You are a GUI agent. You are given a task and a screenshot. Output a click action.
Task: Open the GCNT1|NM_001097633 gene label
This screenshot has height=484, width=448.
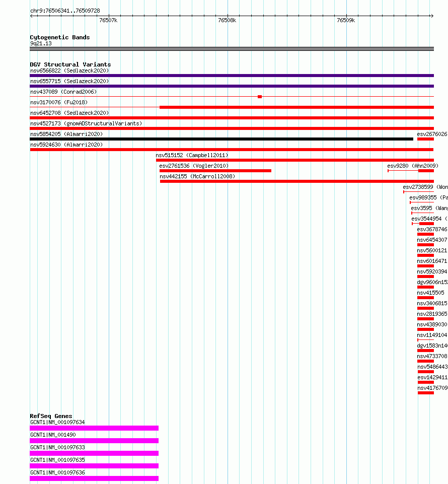pyautogui.click(x=57, y=447)
